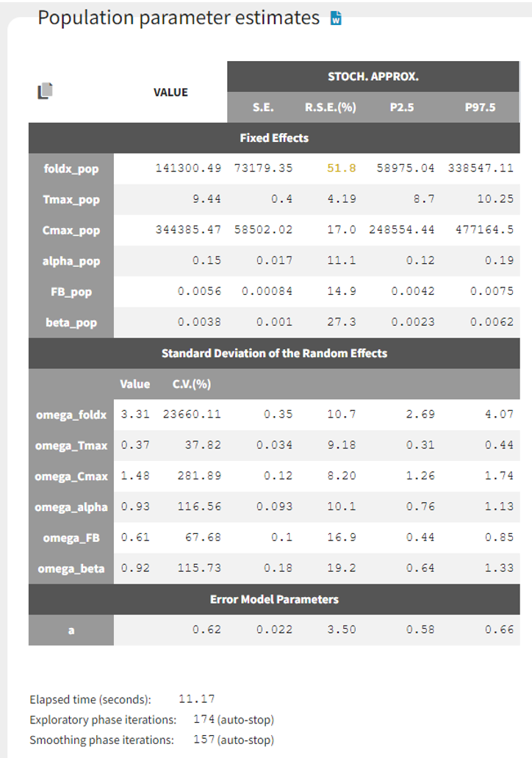Viewport: 532px width, 758px height.
Task: Select the P97.5 column header
Action: tap(480, 107)
